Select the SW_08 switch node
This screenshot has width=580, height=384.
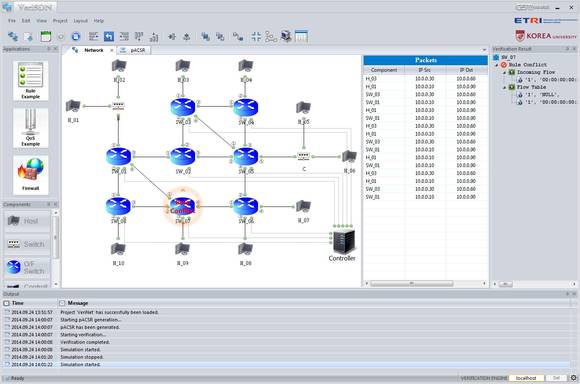click(118, 206)
